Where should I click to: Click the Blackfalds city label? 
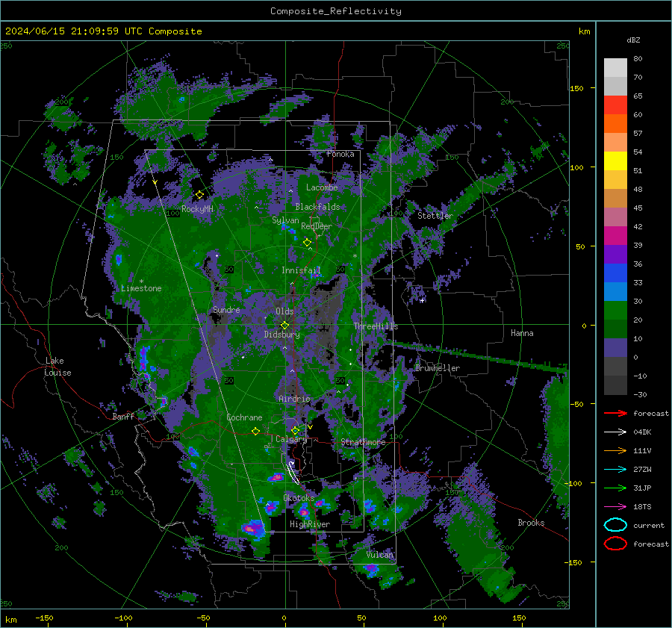[x=317, y=207]
